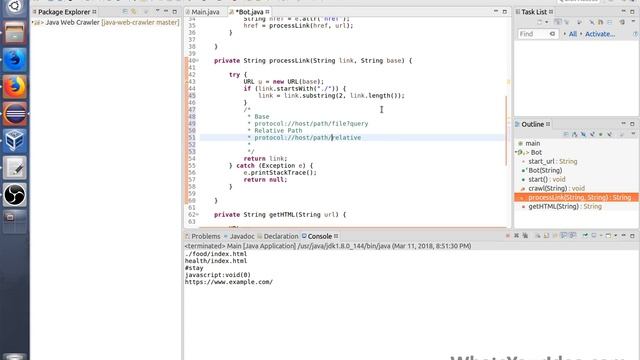Viewport: 640px width, 360px height.
Task: Open the New Task dropdown arrow
Action: (x=547, y=22)
